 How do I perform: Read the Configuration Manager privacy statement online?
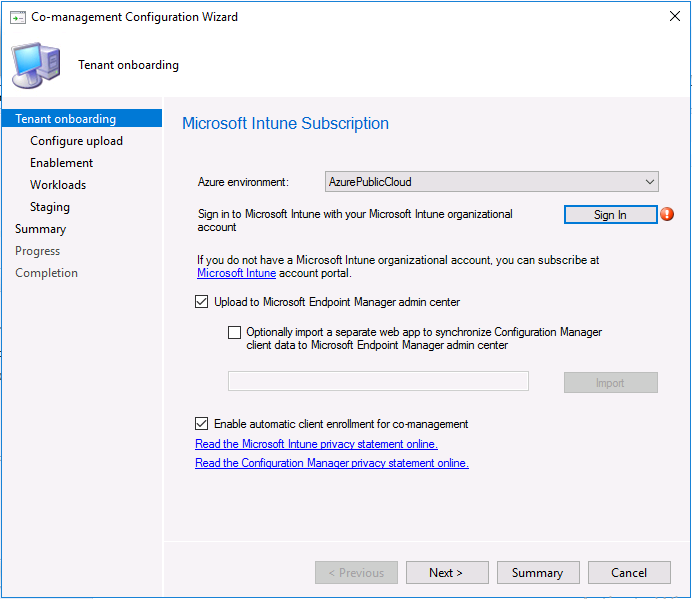point(332,463)
